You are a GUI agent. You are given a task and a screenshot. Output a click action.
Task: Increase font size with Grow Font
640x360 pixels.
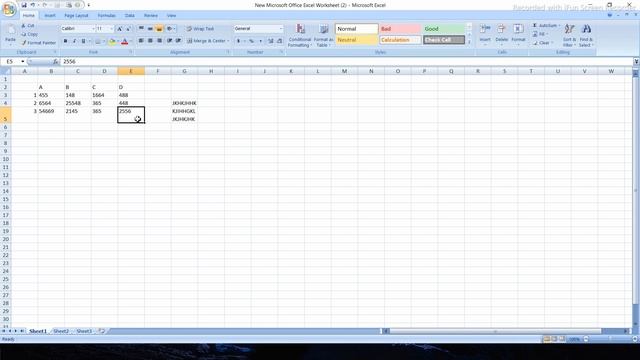[x=120, y=29]
